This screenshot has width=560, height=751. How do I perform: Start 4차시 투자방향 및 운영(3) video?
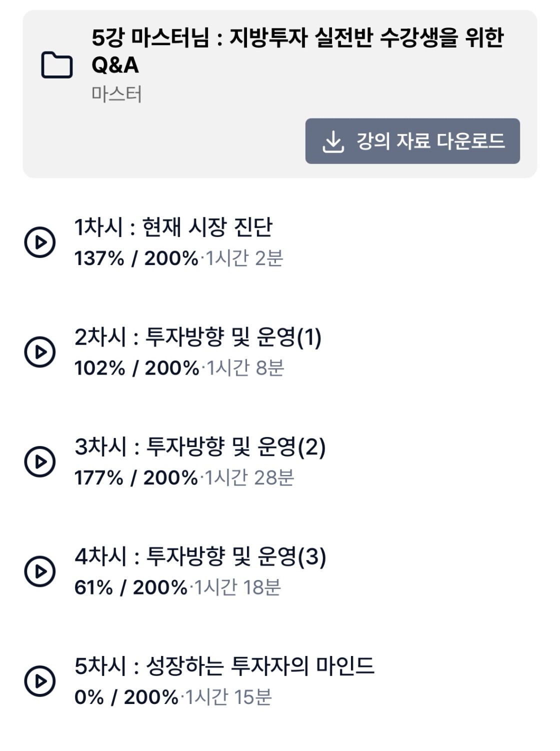(x=40, y=571)
